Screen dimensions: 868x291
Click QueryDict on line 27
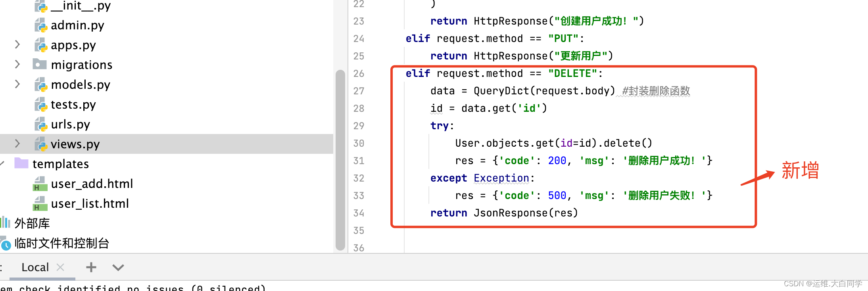pyautogui.click(x=501, y=91)
